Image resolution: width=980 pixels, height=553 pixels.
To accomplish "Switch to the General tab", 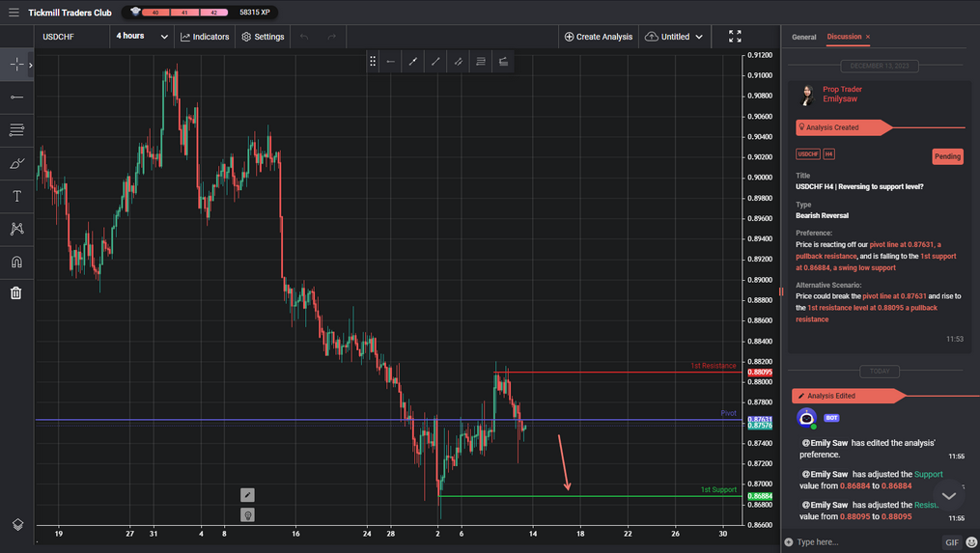I will (803, 37).
